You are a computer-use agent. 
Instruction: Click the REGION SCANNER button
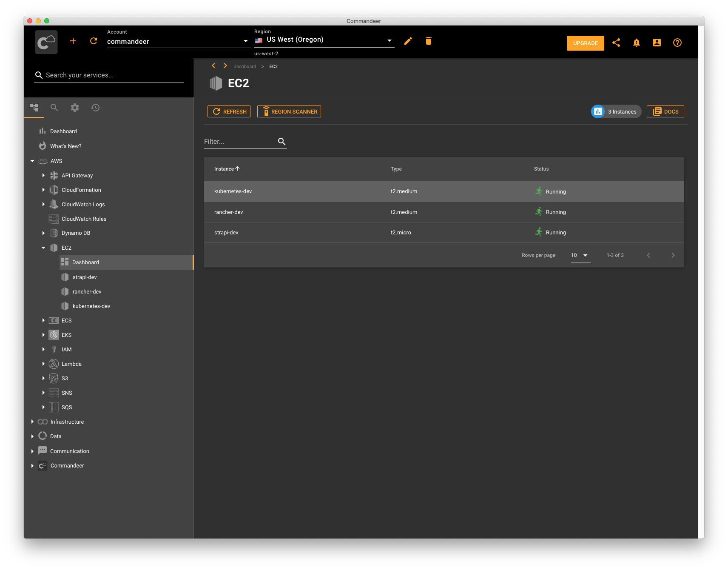pyautogui.click(x=289, y=111)
